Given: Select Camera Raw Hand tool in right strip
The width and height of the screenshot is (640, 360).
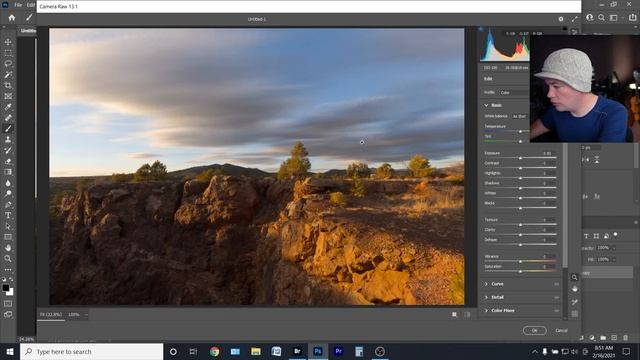Looking at the screenshot, I should tap(574, 289).
